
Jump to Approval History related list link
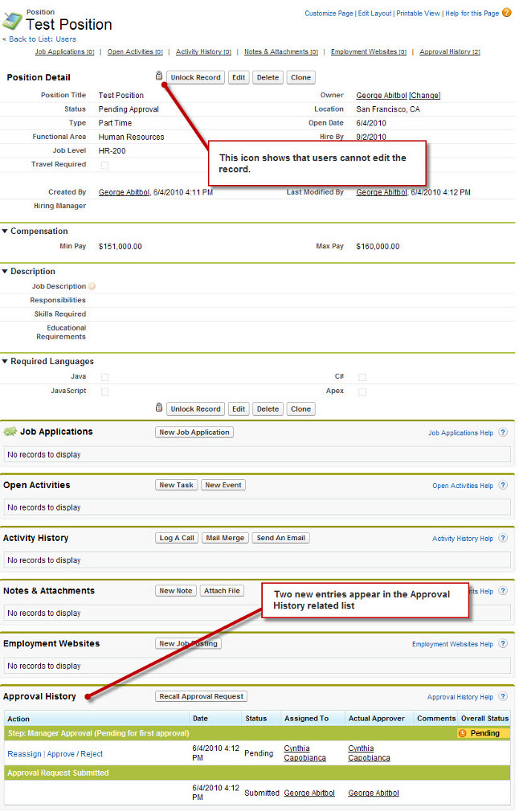pyautogui.click(x=450, y=51)
